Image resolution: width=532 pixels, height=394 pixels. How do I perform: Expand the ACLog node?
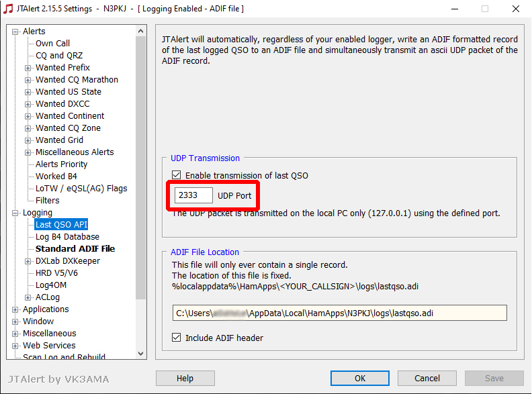pos(28,298)
